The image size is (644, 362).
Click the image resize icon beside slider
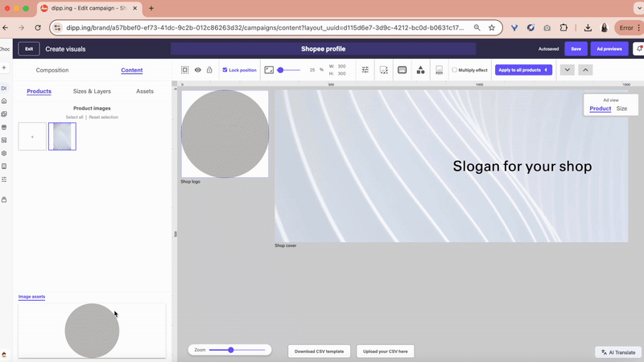[x=269, y=70]
